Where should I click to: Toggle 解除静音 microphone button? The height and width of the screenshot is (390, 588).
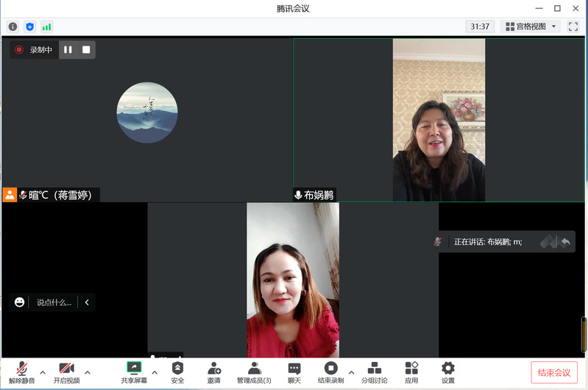[22, 372]
